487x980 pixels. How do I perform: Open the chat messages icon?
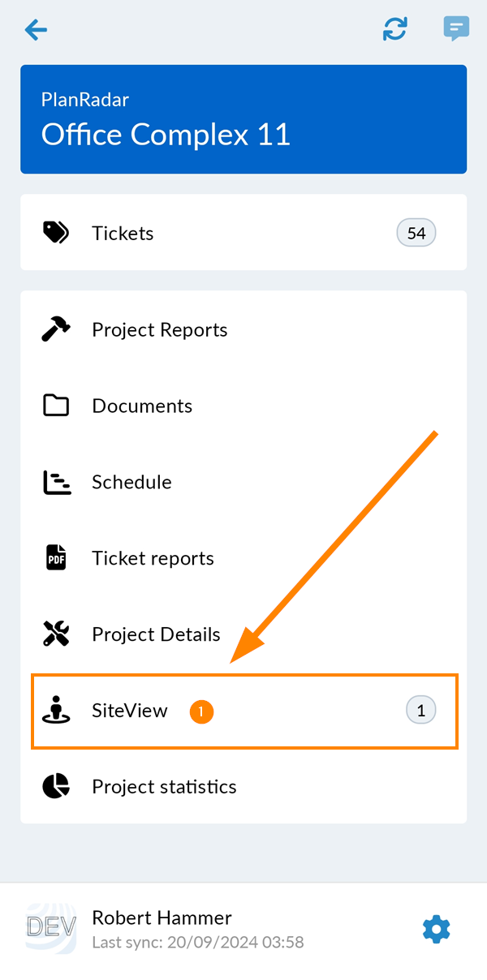(456, 29)
